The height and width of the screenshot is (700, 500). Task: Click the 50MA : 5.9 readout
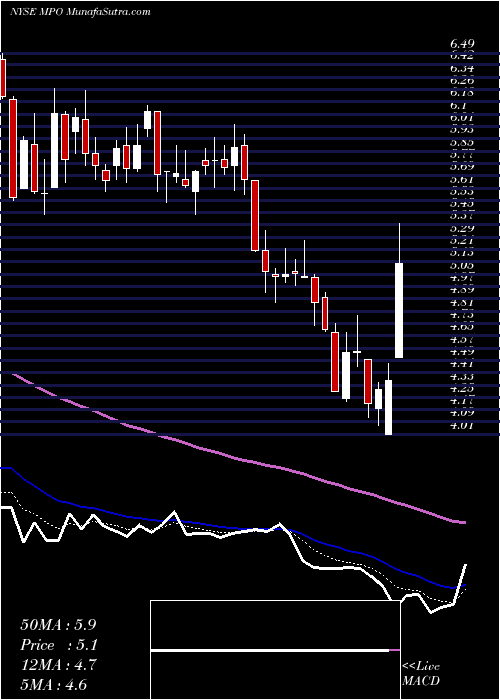coord(58,625)
